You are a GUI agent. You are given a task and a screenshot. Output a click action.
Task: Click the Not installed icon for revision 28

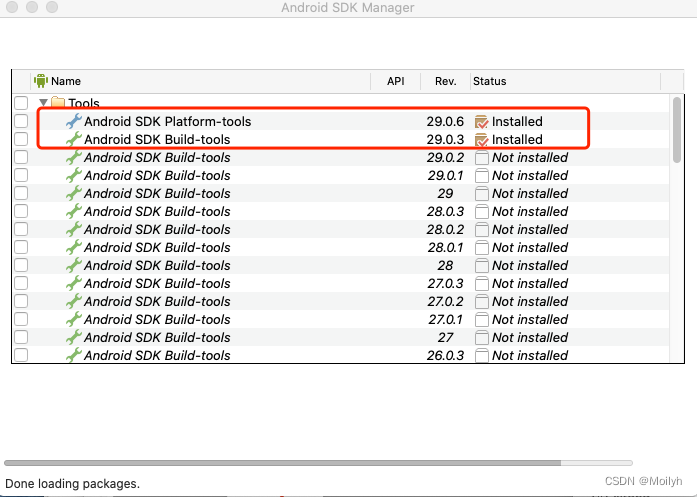pos(481,266)
